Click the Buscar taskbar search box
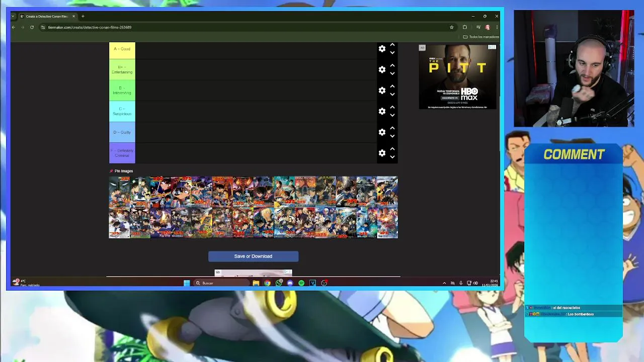The width and height of the screenshot is (644, 362). pyautogui.click(x=221, y=283)
